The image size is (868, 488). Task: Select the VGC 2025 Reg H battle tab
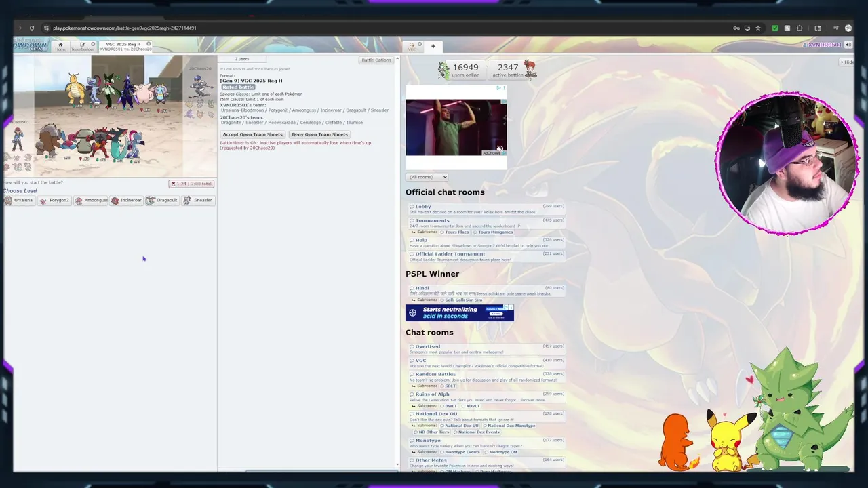click(125, 47)
